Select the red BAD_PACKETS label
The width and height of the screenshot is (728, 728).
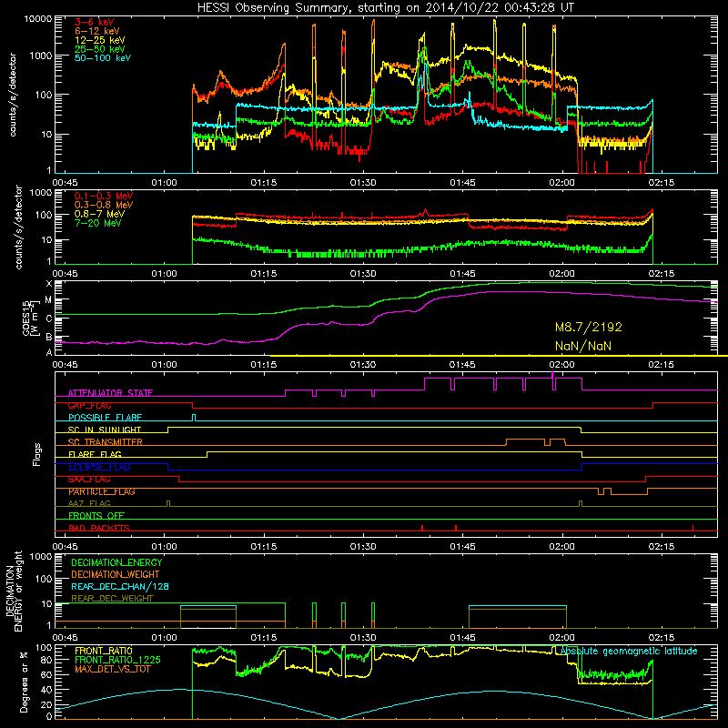tap(99, 528)
